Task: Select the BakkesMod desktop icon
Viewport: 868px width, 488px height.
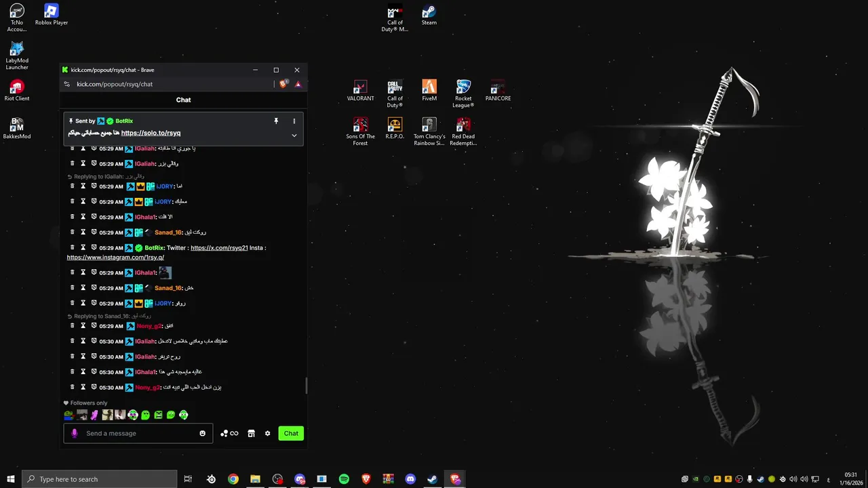Action: pyautogui.click(x=17, y=129)
